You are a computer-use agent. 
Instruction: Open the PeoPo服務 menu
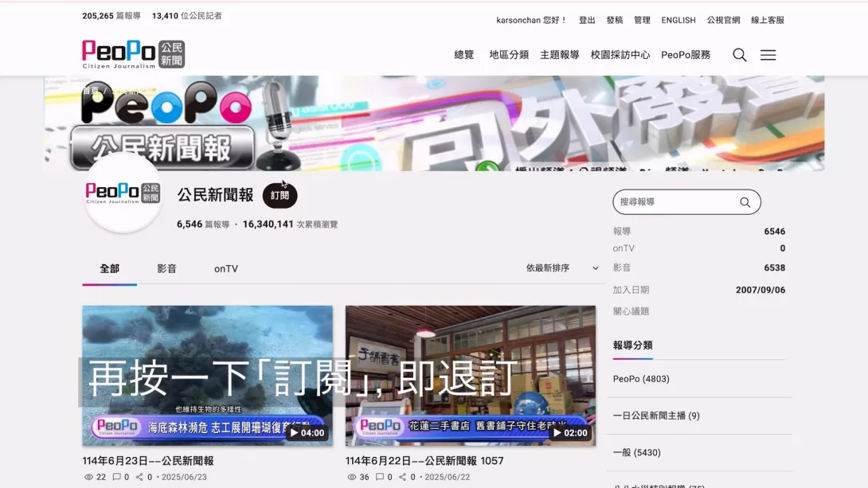(686, 55)
